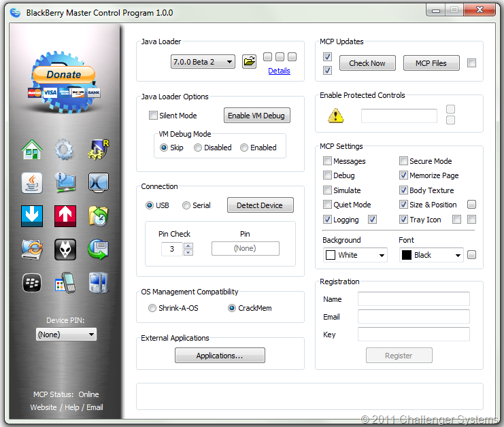This screenshot has width=504, height=427.
Task: Select Serial connection
Action: coord(186,205)
